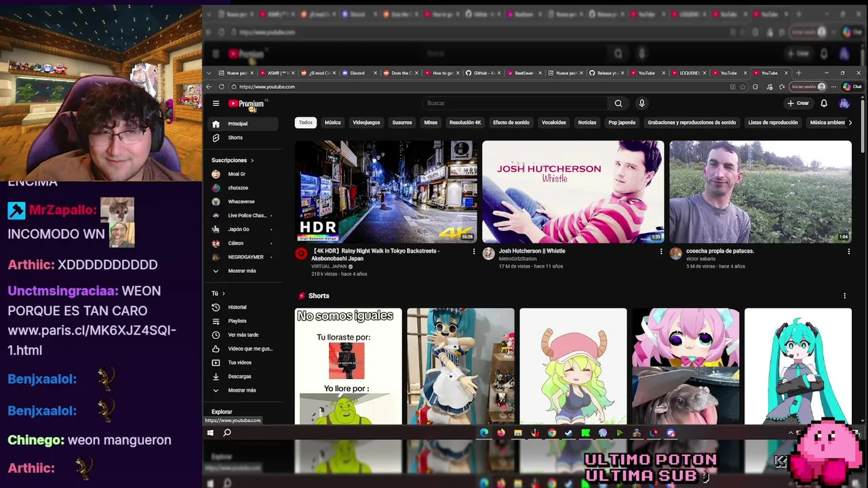Open the Shorts shelf options menu
This screenshot has height=488, width=868.
pyautogui.click(x=844, y=296)
